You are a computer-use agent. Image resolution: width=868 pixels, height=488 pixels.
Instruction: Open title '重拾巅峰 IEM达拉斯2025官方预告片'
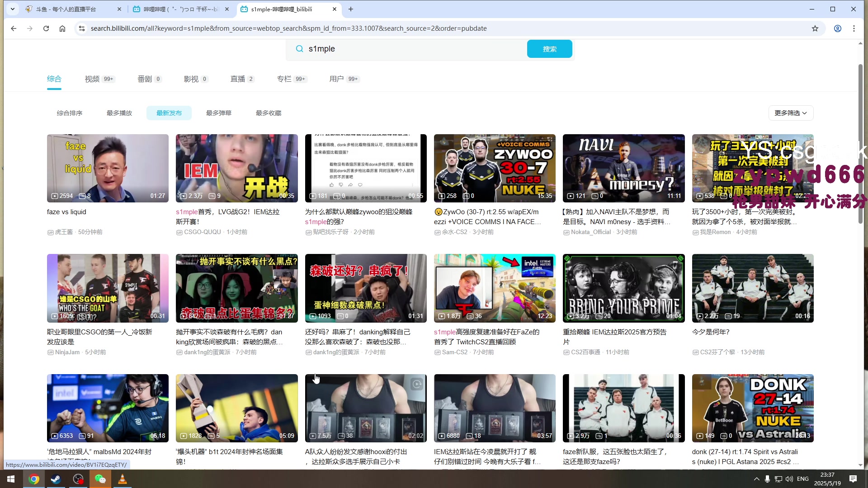614,337
